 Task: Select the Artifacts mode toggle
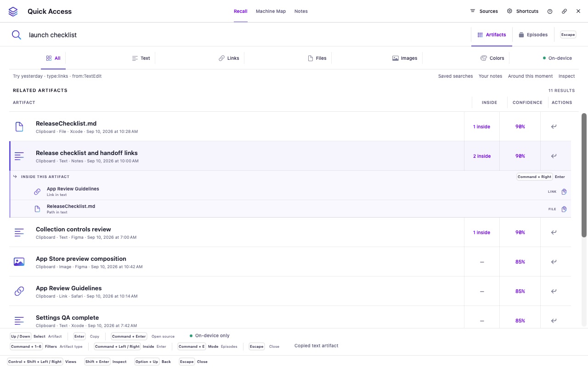[492, 35]
